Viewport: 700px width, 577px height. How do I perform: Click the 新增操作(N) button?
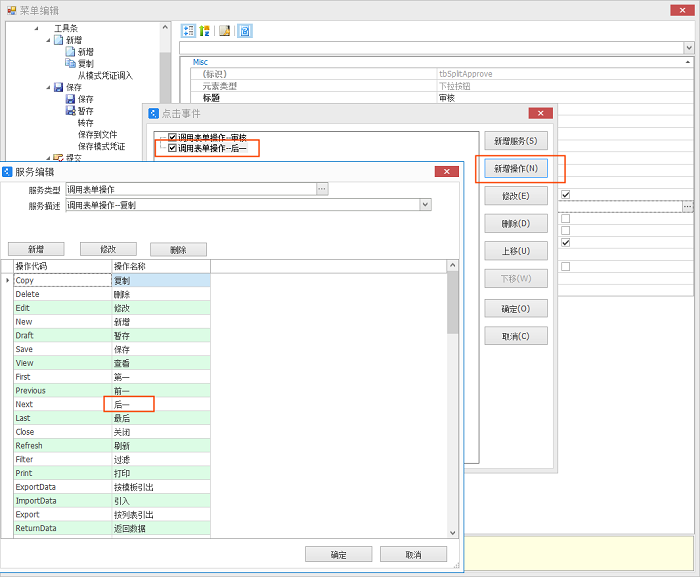(516, 168)
